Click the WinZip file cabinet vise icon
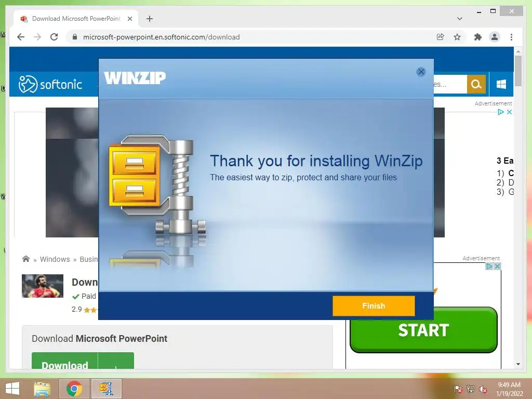 157,185
